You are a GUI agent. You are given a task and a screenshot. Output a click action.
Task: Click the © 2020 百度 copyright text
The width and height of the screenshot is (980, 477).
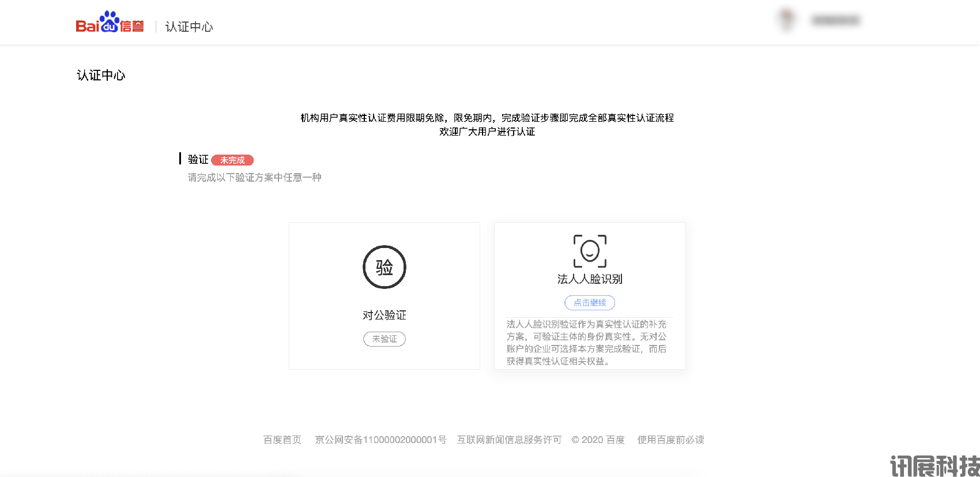point(598,440)
